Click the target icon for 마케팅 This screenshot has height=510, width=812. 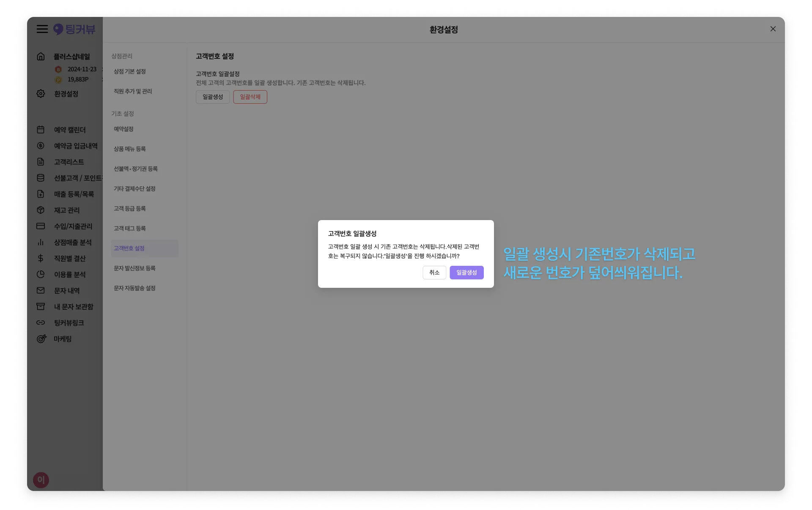[41, 339]
